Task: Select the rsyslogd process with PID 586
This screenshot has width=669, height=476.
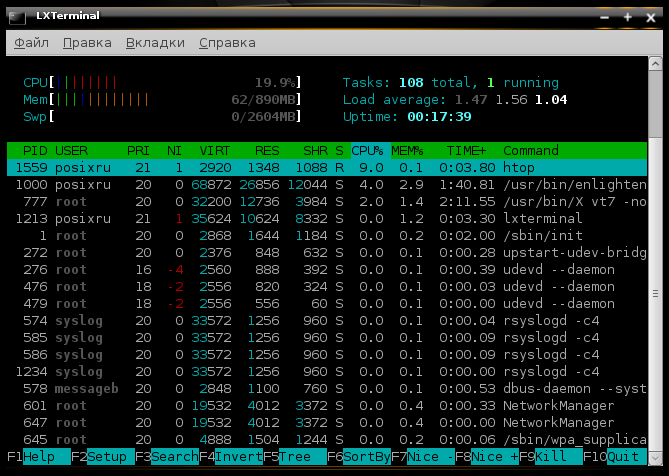Action: [327, 355]
